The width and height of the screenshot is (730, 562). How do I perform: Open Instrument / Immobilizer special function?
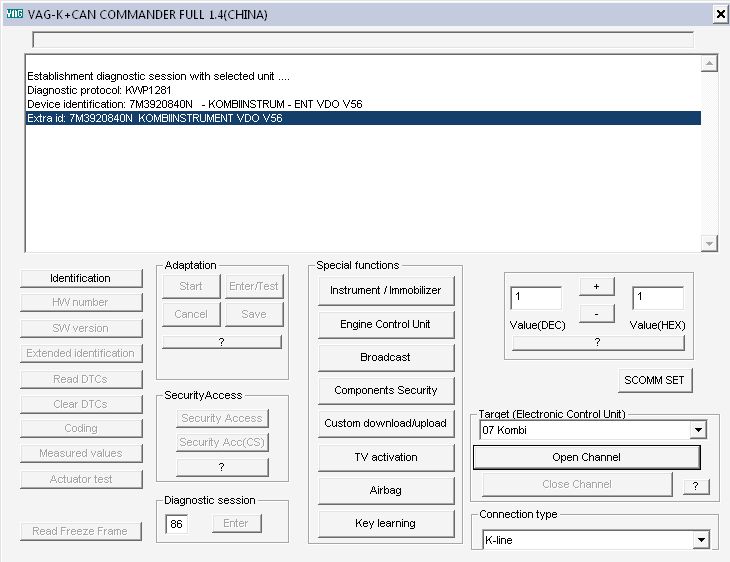point(386,291)
